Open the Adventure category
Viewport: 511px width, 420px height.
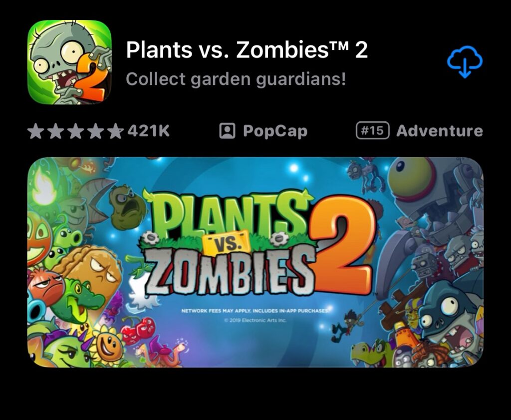click(440, 131)
